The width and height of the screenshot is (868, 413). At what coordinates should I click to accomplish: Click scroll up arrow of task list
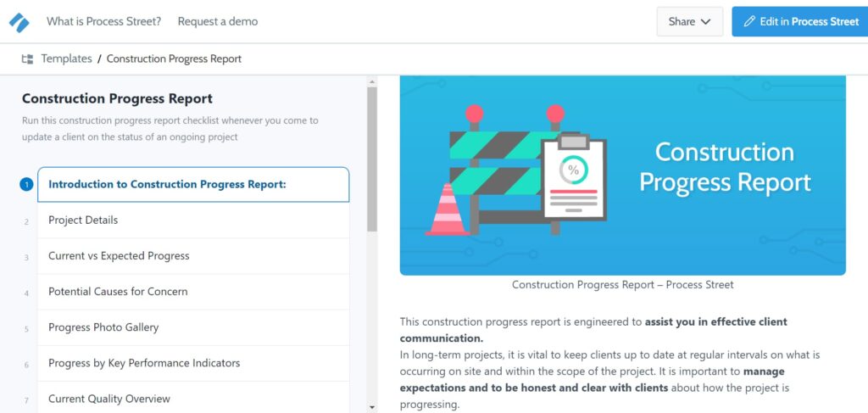[x=372, y=81]
